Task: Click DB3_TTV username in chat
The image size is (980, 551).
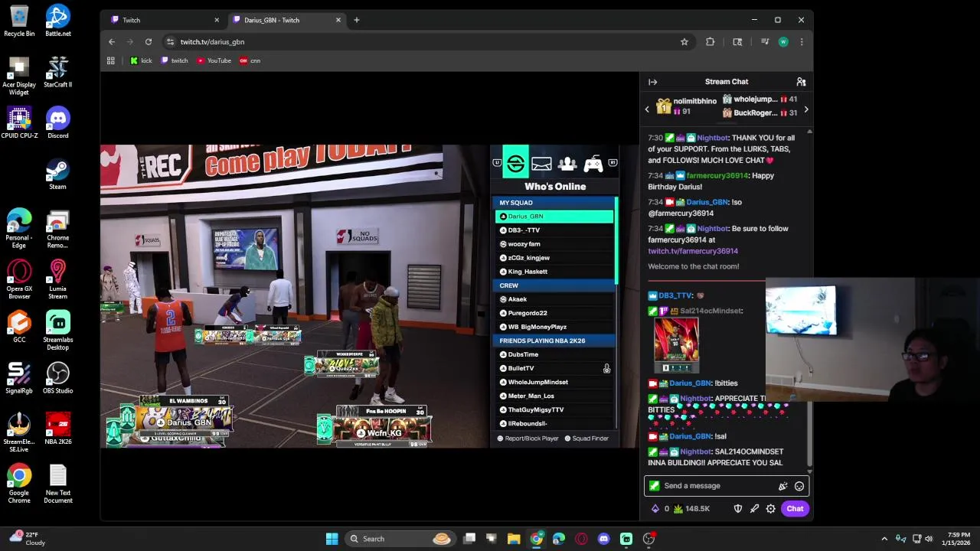Action: [x=675, y=295]
